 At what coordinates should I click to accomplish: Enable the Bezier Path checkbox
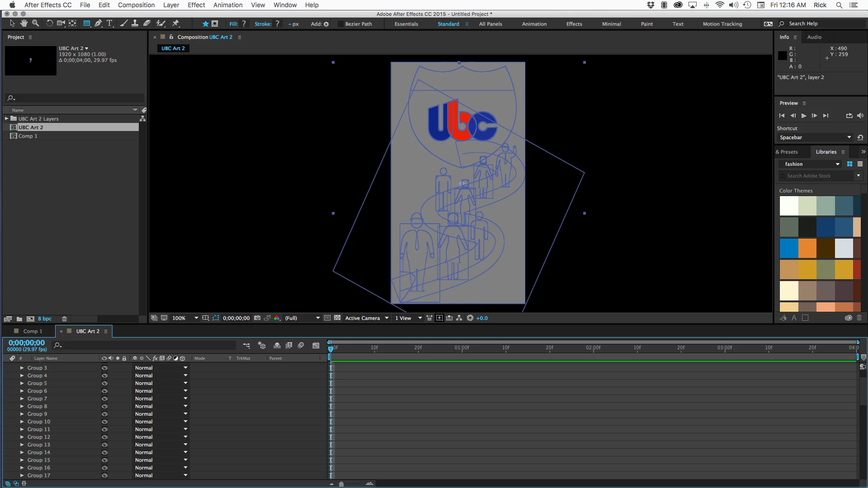tap(340, 24)
